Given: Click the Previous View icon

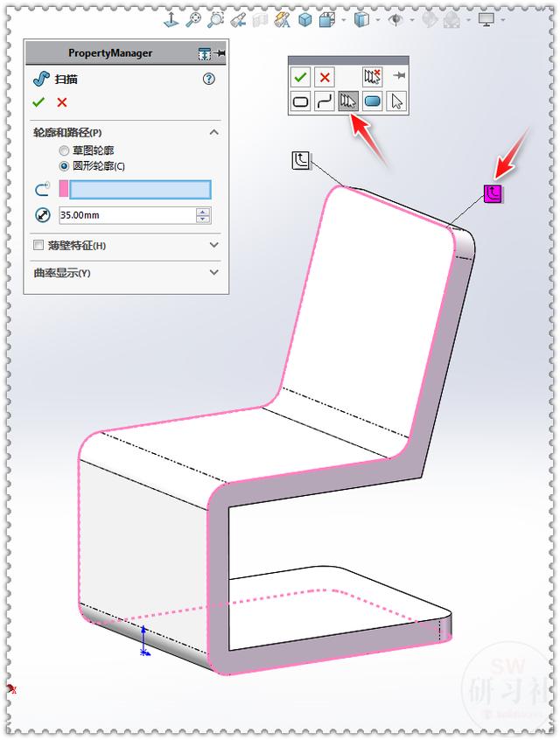Looking at the screenshot, I should coord(239,20).
